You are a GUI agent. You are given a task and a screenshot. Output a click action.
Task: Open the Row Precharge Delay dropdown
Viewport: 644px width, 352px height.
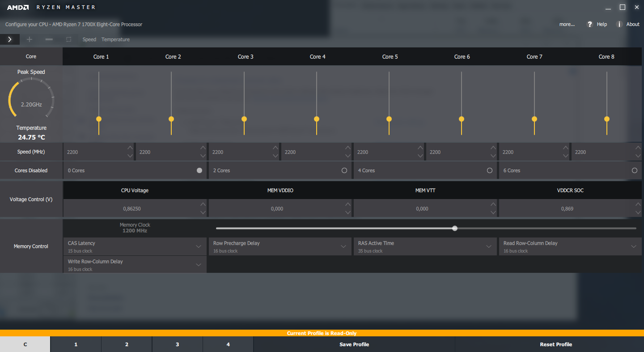click(343, 246)
